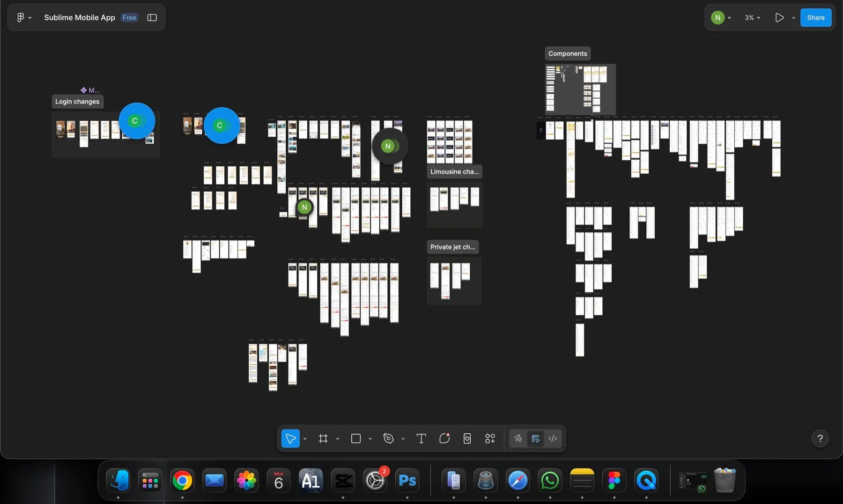Play the prototype presentation
Image resolution: width=843 pixels, height=504 pixels.
pyautogui.click(x=779, y=18)
